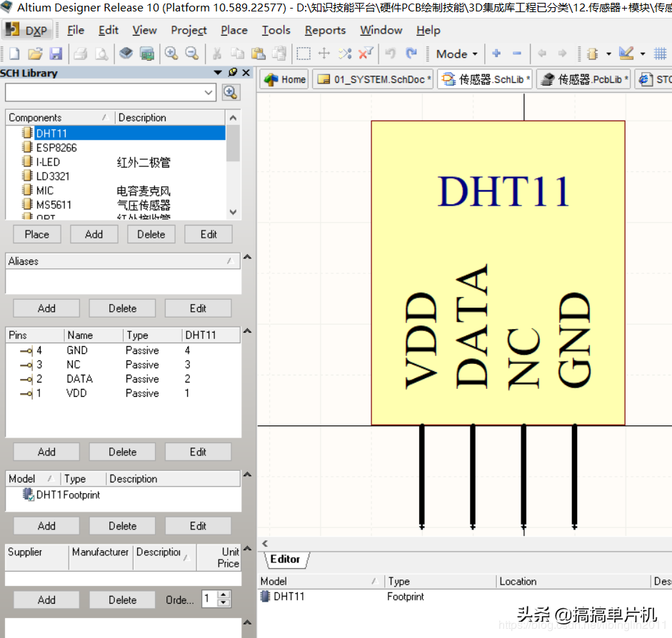Increase the Order quantity spinner
Image resolution: width=672 pixels, height=638 pixels.
coord(224,595)
